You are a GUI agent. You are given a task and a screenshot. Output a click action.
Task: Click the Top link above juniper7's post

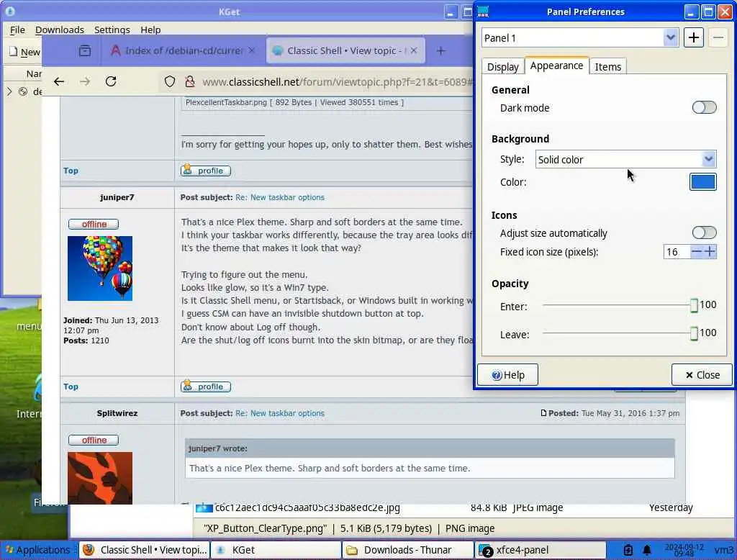click(71, 171)
